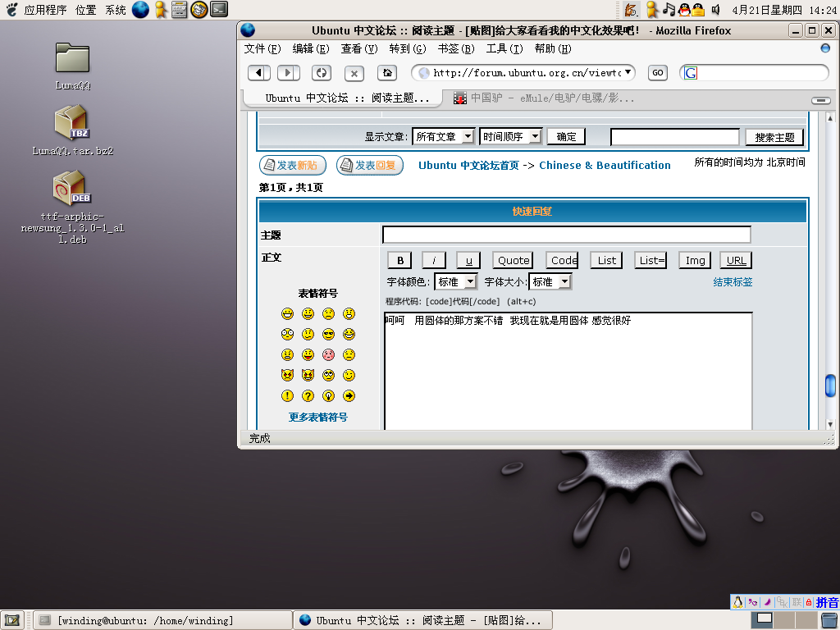Click the vertical scrollbar thumb
This screenshot has width=840, height=630.
(830, 386)
